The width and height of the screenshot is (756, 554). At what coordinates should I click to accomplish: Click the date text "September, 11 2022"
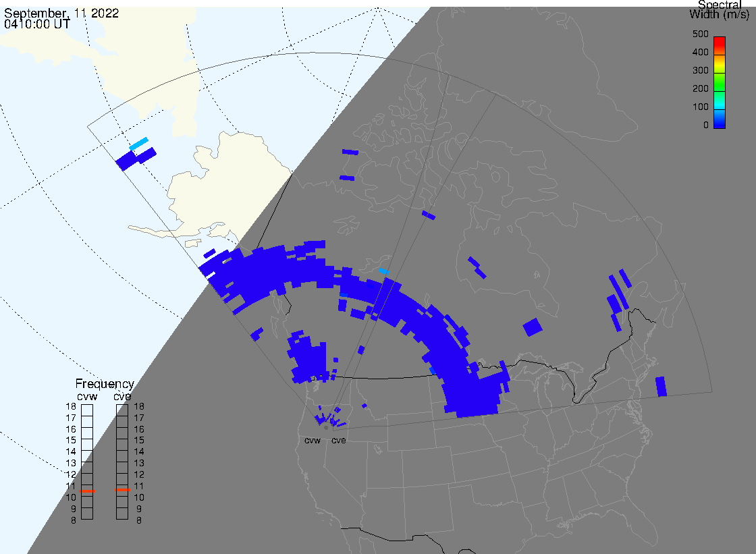tap(61, 13)
